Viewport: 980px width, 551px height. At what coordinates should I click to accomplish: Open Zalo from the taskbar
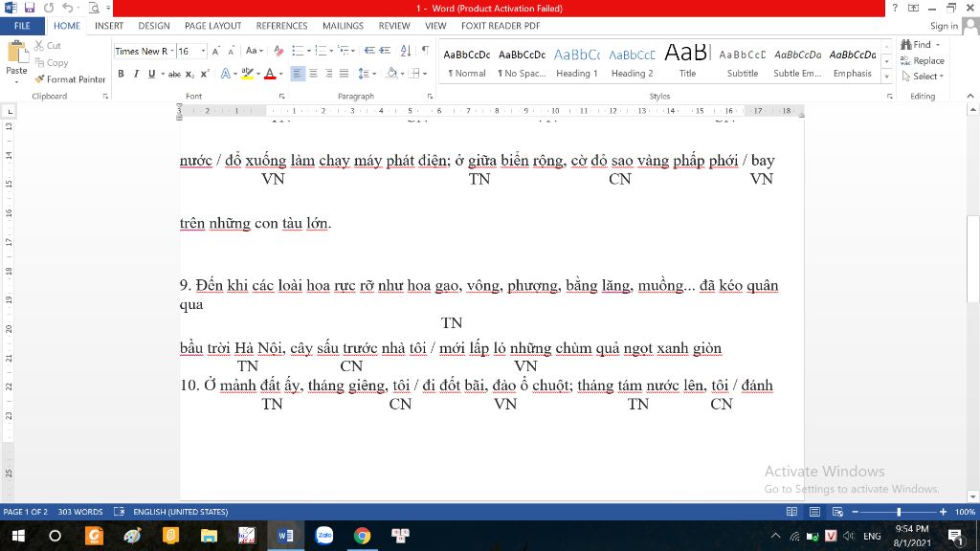coord(324,536)
